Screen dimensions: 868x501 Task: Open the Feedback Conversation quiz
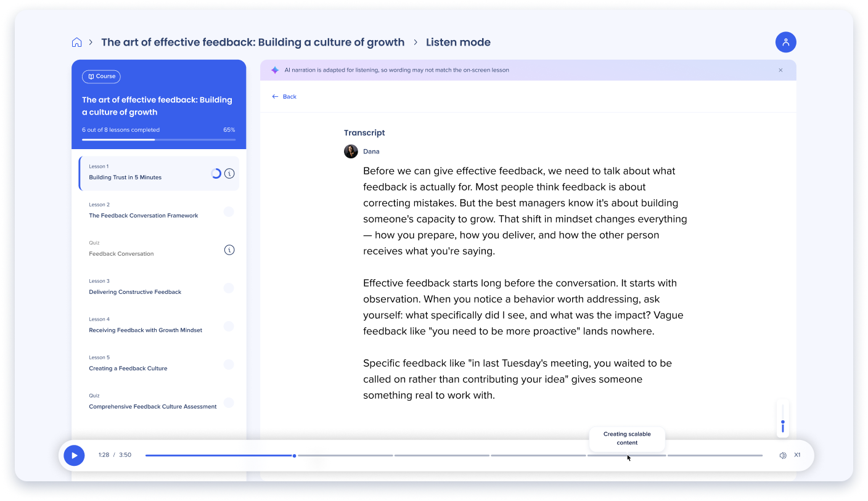coord(158,250)
